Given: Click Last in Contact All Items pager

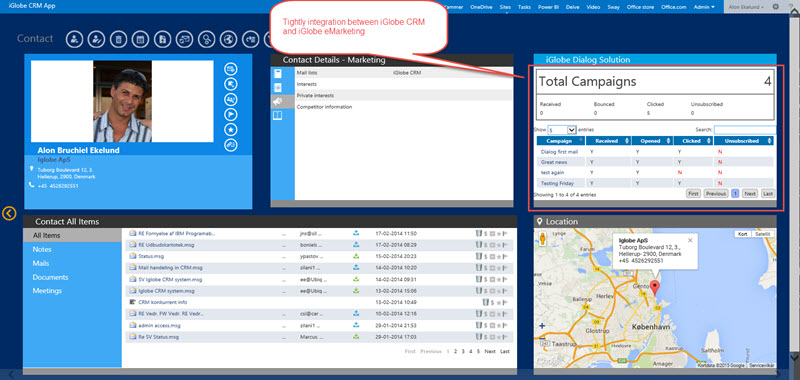Looking at the screenshot, I should (505, 351).
